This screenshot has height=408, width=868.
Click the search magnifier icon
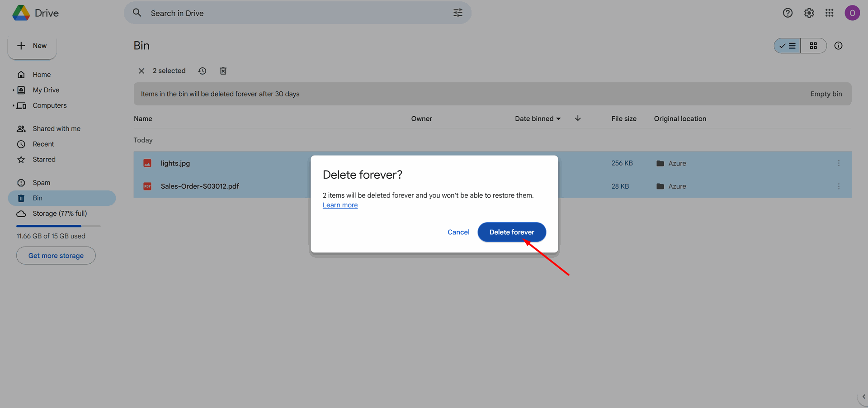click(x=137, y=13)
